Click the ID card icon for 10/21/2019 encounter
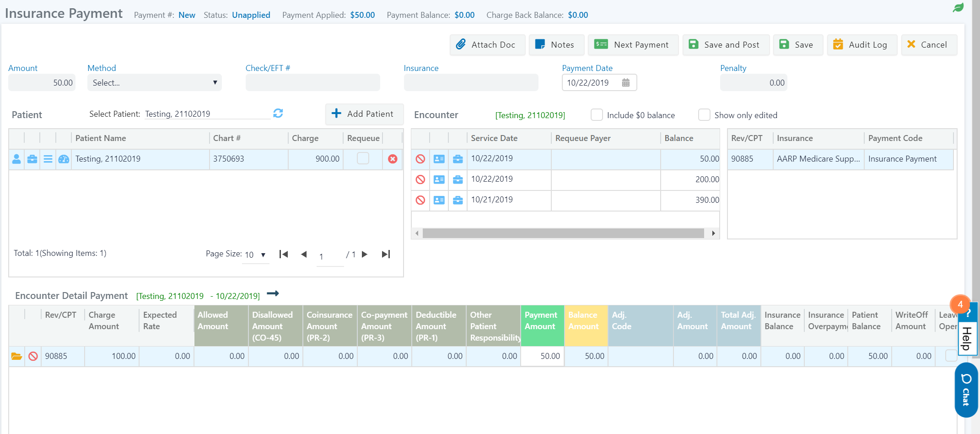The height and width of the screenshot is (434, 980). [x=439, y=200]
